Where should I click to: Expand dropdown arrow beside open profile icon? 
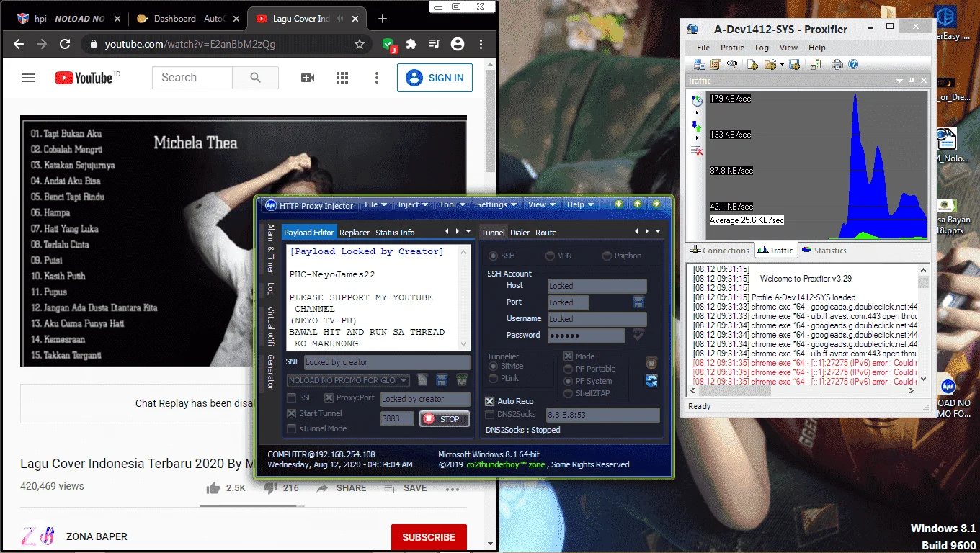pos(782,64)
